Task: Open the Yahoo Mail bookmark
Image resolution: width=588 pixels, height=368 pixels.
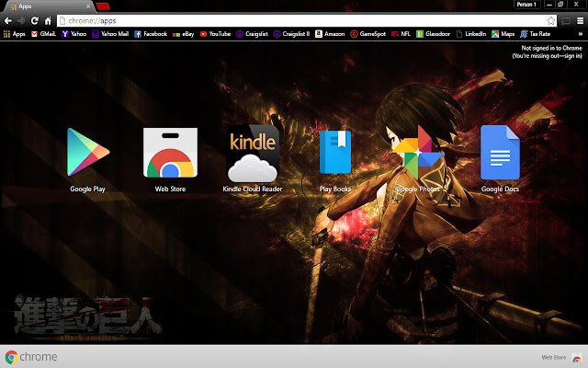Action: click(110, 34)
